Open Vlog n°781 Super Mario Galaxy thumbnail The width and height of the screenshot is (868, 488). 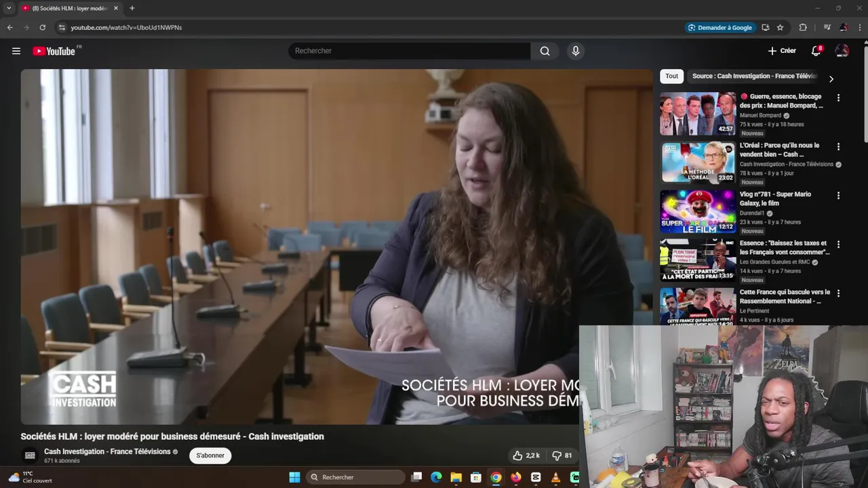[698, 211]
